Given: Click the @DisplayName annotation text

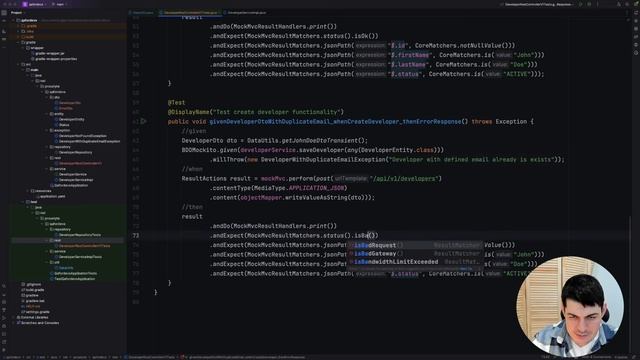Looking at the screenshot, I should pyautogui.click(x=189, y=112).
